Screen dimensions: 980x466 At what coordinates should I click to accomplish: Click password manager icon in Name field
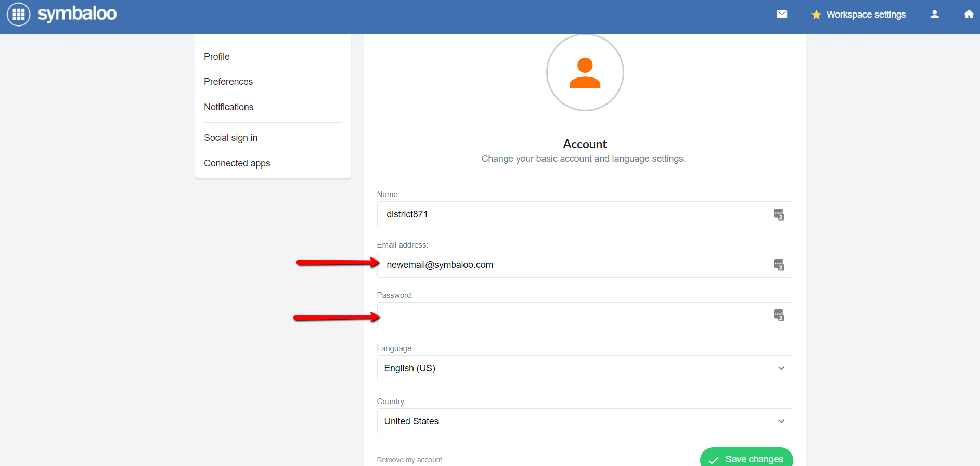[x=779, y=214]
